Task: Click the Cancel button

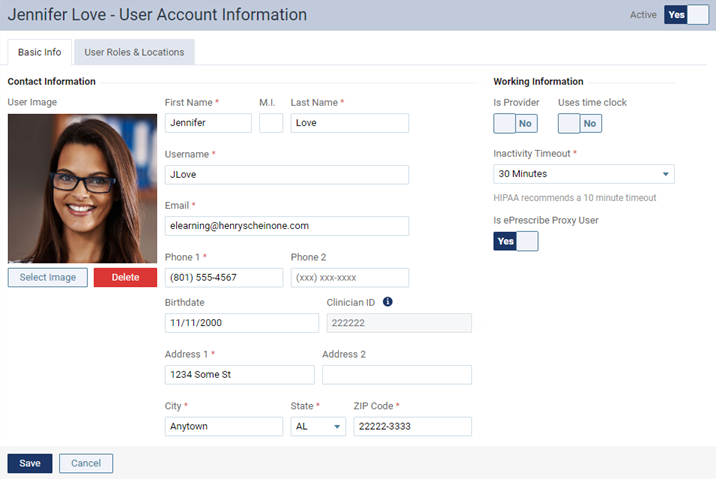Action: pos(86,463)
